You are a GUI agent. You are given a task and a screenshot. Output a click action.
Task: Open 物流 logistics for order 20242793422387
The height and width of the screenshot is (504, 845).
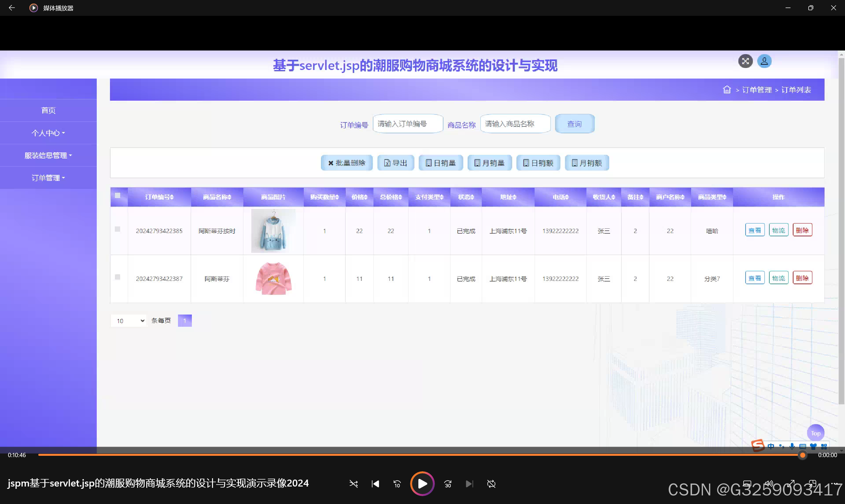point(778,278)
